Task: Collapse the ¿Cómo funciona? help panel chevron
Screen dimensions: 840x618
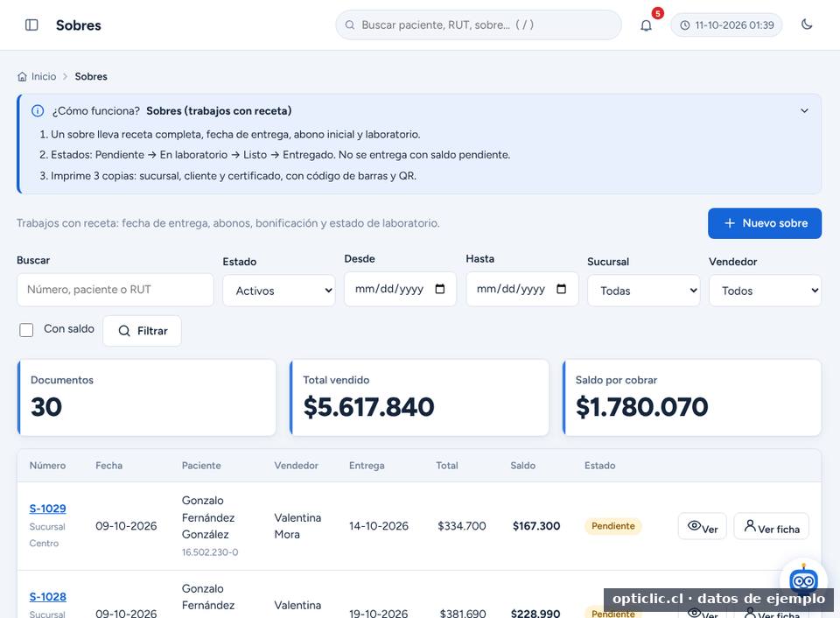Action: (x=804, y=111)
